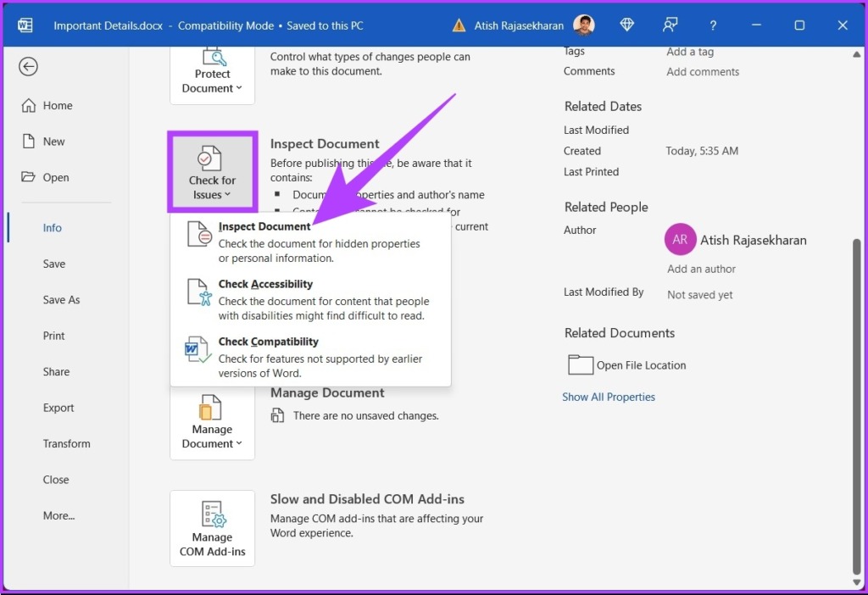Click the account profile picture
The width and height of the screenshot is (868, 595).
pyautogui.click(x=584, y=25)
